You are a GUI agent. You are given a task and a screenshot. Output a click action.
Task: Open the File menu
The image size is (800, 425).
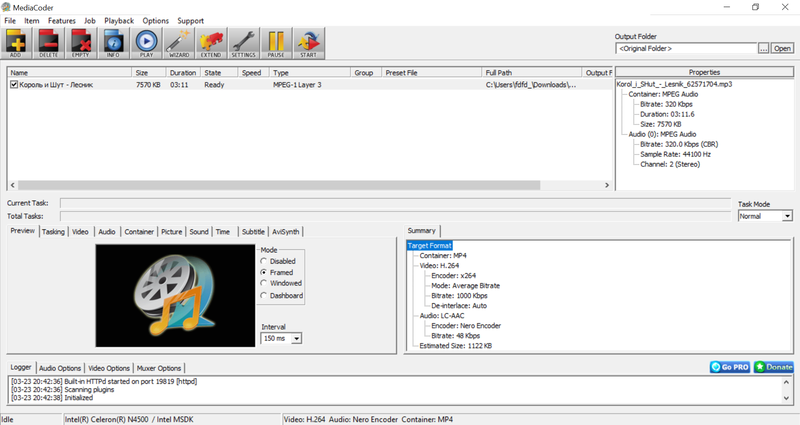pyautogui.click(x=10, y=21)
